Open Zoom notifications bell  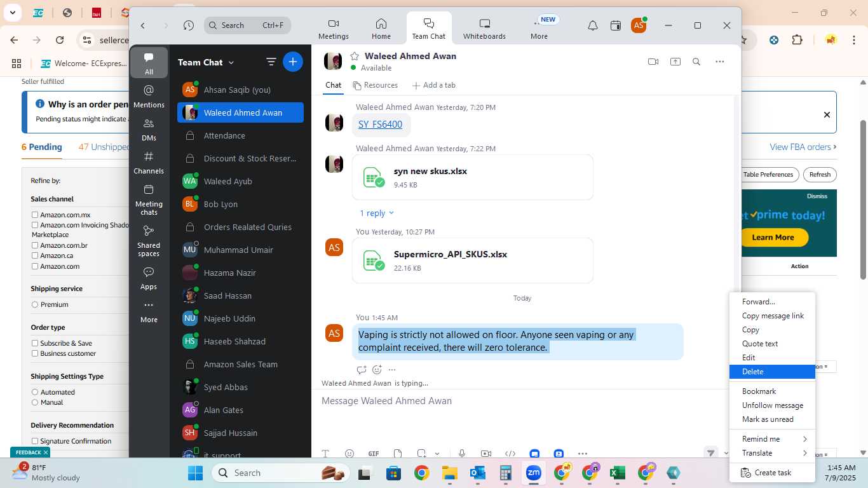tap(592, 25)
